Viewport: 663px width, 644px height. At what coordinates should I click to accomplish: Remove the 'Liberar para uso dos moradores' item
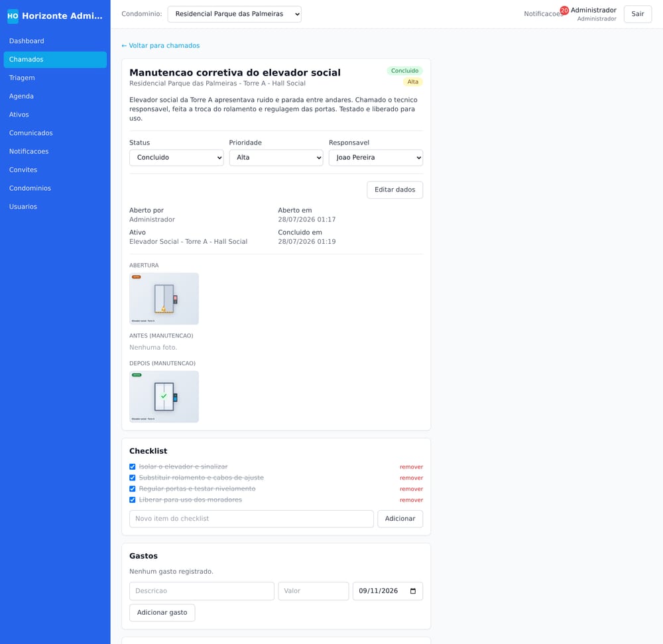point(412,500)
